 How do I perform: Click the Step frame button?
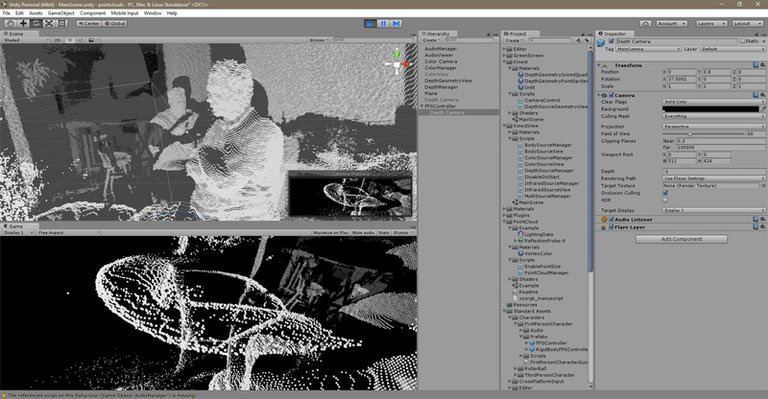click(396, 23)
